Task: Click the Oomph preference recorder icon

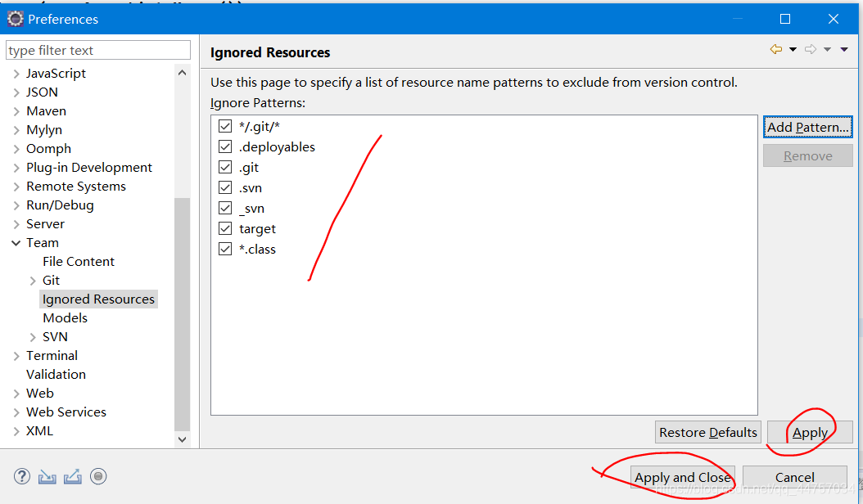Action: coord(98,476)
